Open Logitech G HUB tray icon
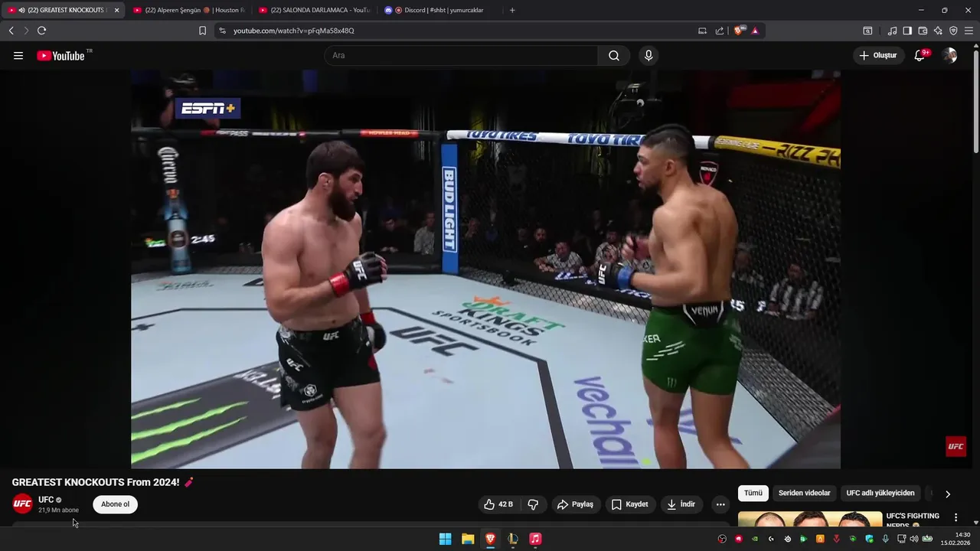 [771, 539]
